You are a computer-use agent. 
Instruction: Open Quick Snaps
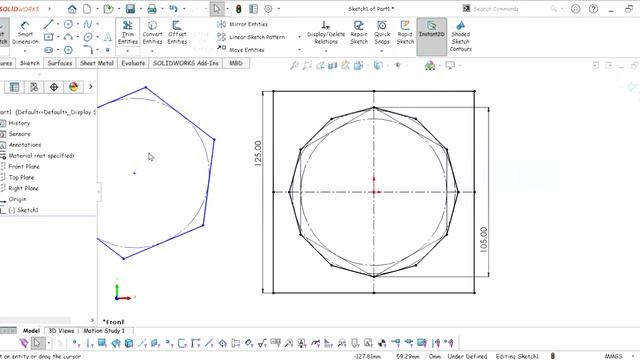tap(382, 32)
